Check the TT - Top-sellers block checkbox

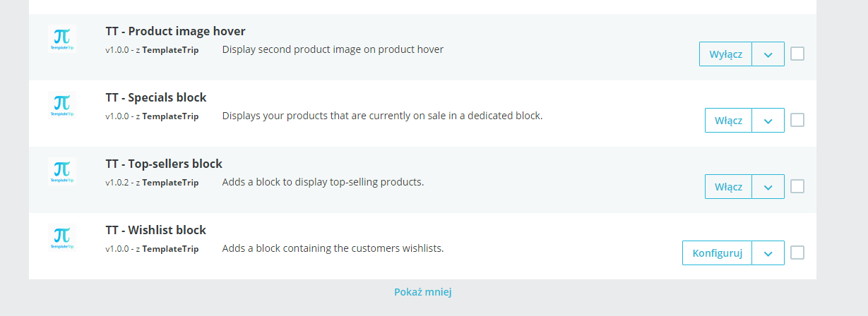point(797,186)
